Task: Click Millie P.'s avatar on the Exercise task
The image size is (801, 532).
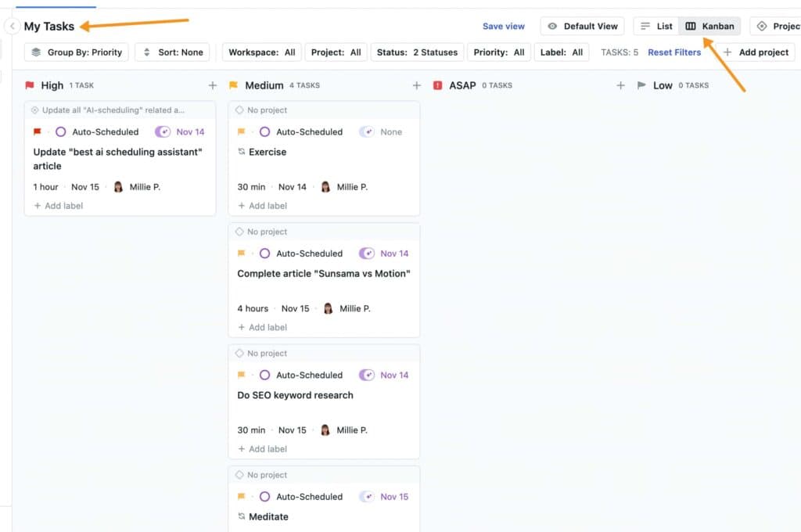Action: pyautogui.click(x=327, y=187)
